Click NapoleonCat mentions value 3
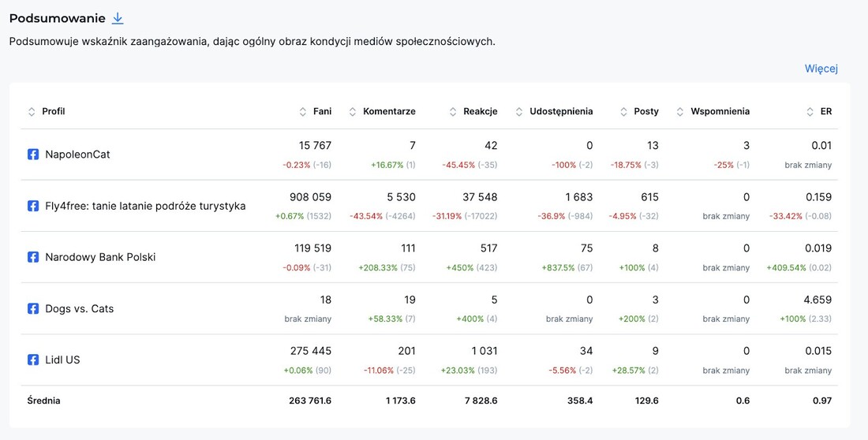The height and width of the screenshot is (440, 868). pyautogui.click(x=746, y=146)
